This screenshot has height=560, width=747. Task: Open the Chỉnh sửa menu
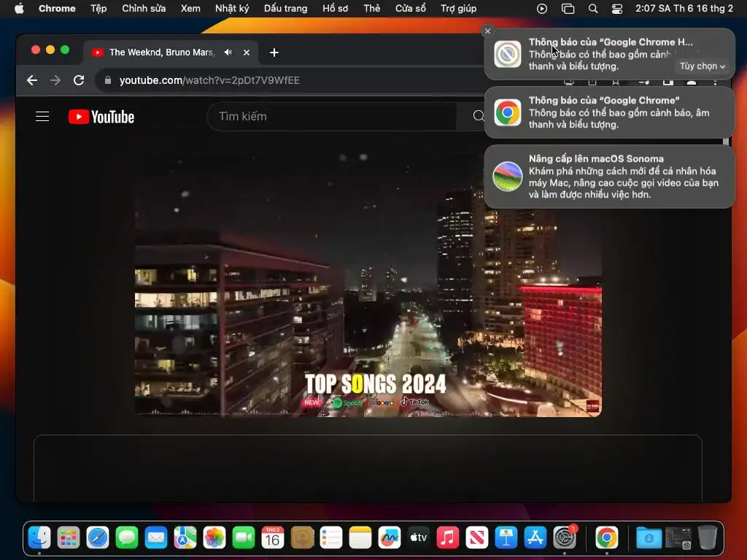pos(144,9)
